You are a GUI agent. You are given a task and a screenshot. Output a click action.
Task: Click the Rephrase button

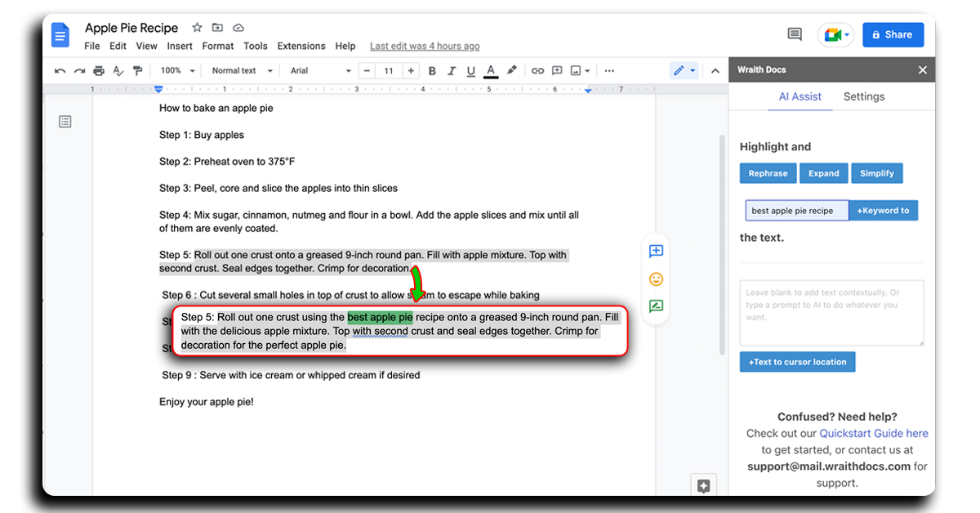pos(768,173)
